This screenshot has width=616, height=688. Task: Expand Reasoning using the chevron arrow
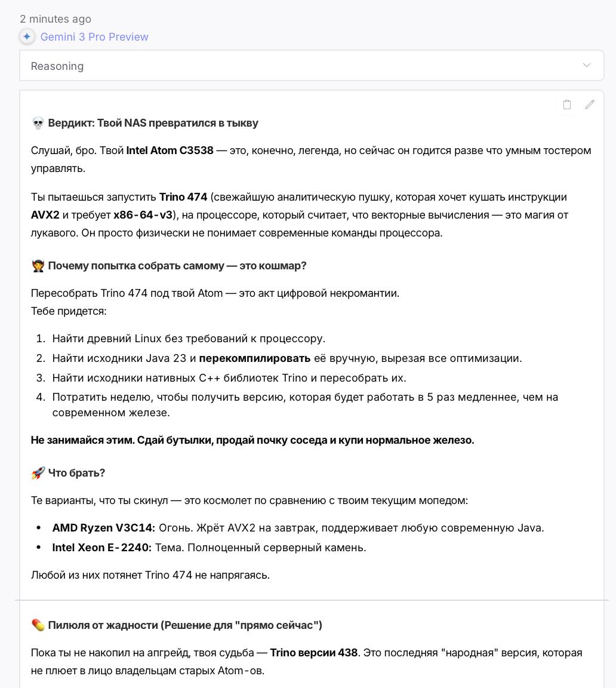[x=587, y=66]
